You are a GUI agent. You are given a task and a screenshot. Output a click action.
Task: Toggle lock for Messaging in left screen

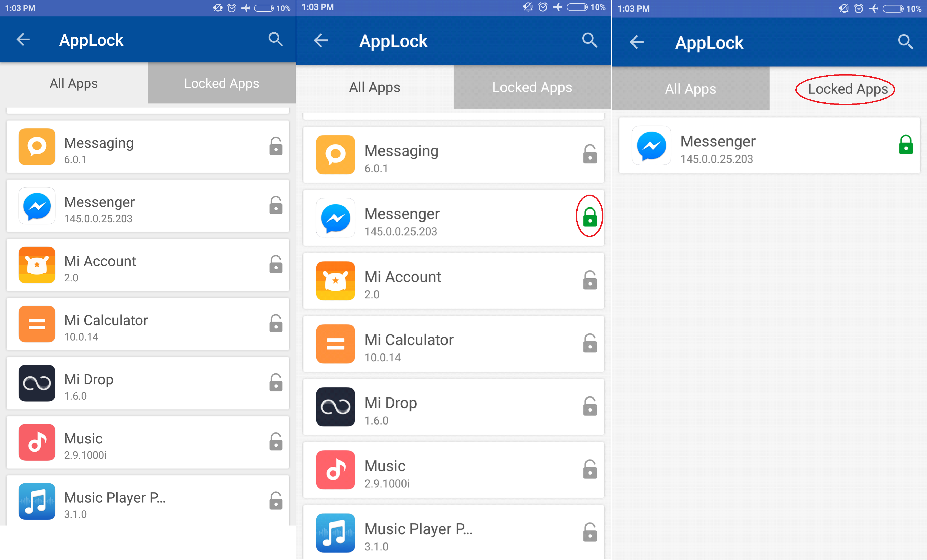click(x=276, y=146)
